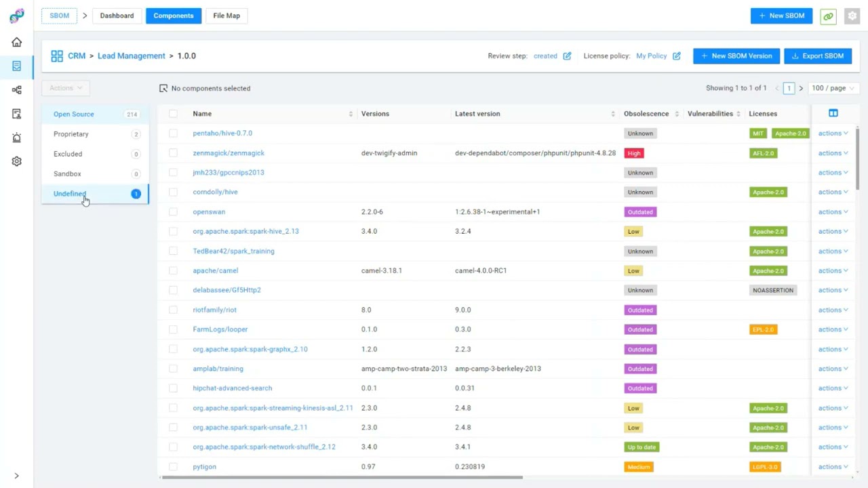Open the Home page from sidebar
This screenshot has width=868, height=488.
17,42
